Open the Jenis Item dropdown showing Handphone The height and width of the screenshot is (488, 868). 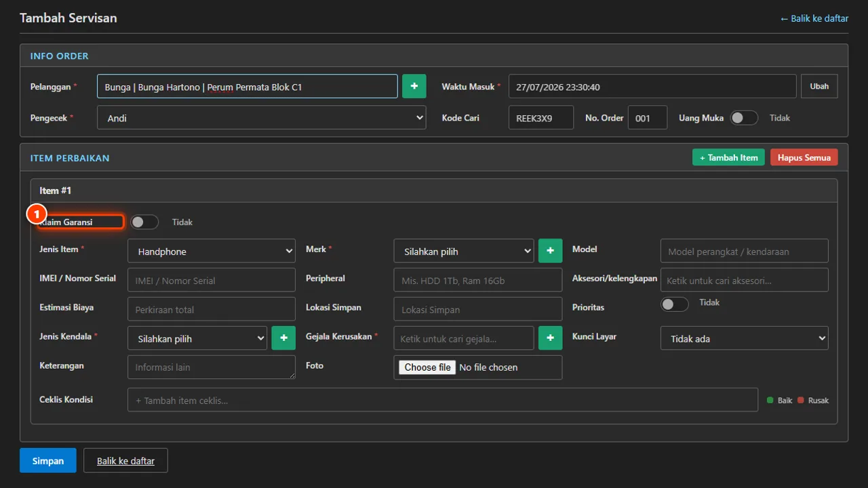212,251
